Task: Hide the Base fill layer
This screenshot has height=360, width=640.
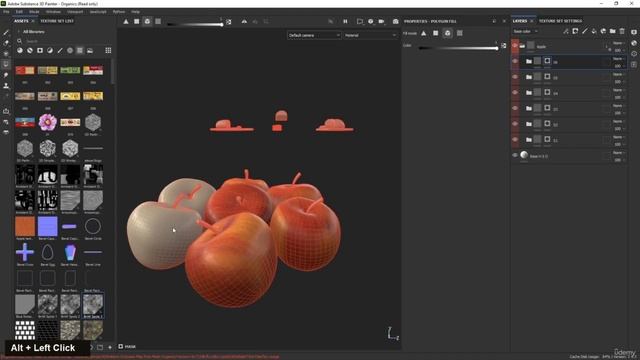Action: [515, 155]
